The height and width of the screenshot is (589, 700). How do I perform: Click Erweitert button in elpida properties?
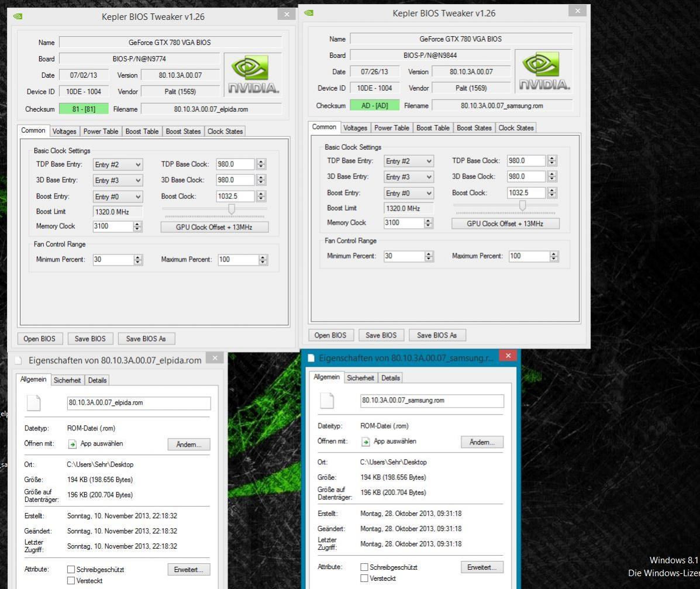[x=189, y=569]
